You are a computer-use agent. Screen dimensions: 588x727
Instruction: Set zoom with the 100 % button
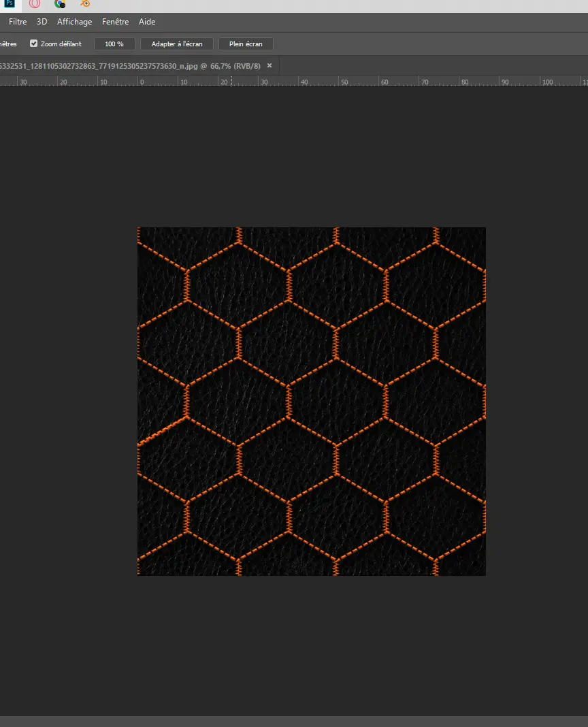(114, 44)
